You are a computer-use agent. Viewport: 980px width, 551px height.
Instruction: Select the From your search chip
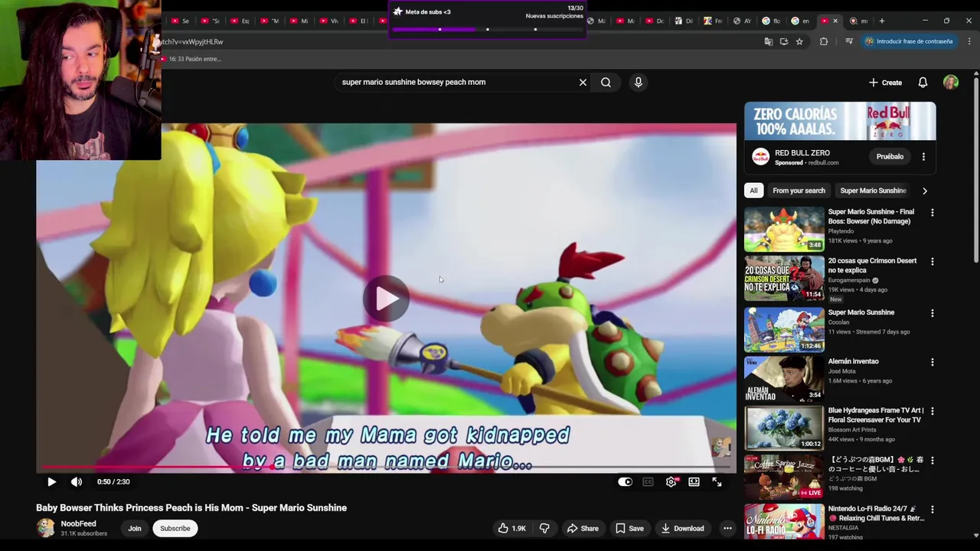tap(799, 191)
